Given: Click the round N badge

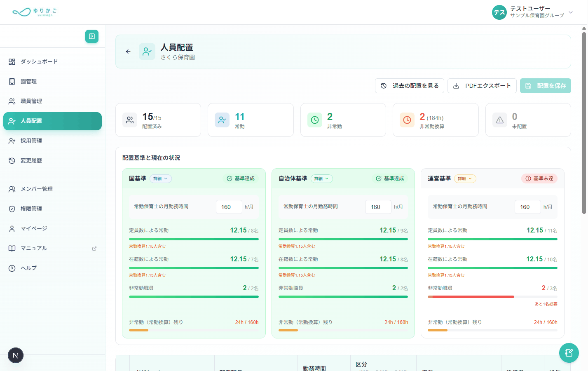Looking at the screenshot, I should (16, 355).
